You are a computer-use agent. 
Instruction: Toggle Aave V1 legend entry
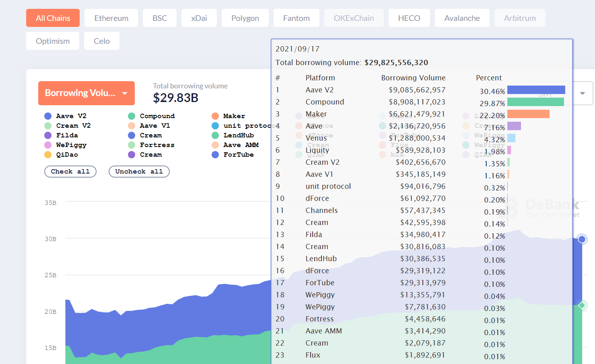(149, 126)
